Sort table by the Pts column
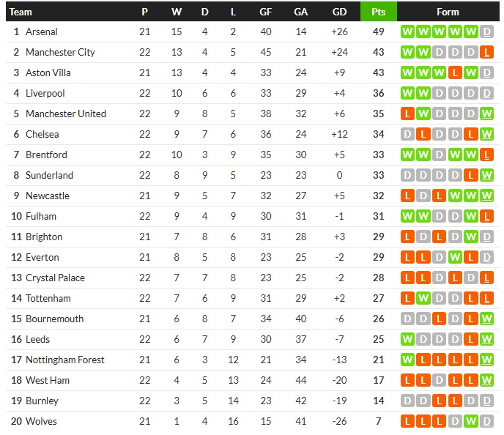 (x=378, y=12)
